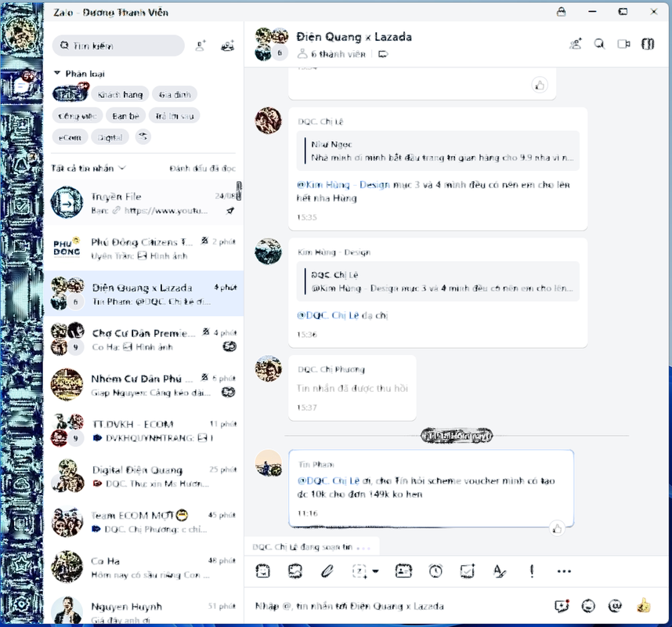
Task: React to Tín Phạm's message with like
Action: pyautogui.click(x=557, y=528)
